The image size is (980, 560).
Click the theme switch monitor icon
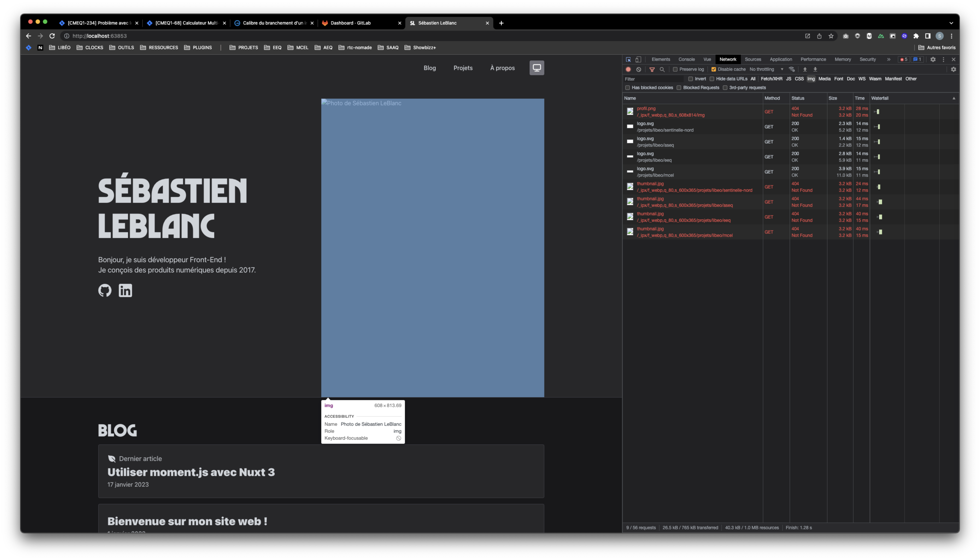point(537,68)
